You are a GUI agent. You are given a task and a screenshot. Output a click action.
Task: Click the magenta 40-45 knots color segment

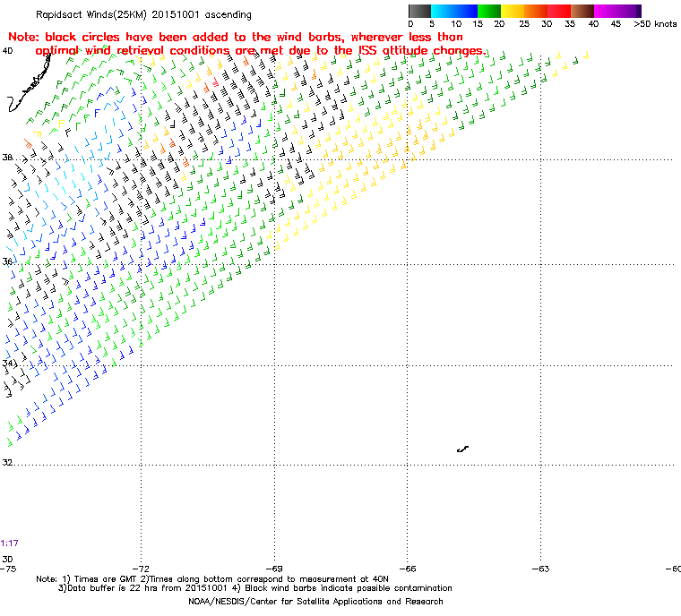click(x=606, y=11)
